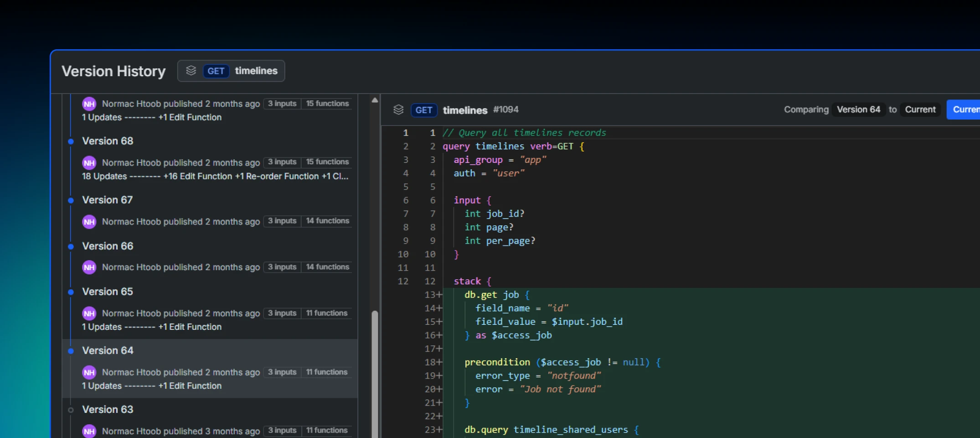
Task: Click the code line 'stack {'
Action: 473,281
